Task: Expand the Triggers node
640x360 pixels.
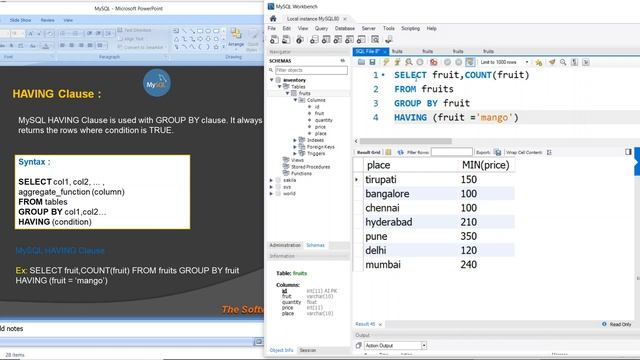Action: point(295,153)
